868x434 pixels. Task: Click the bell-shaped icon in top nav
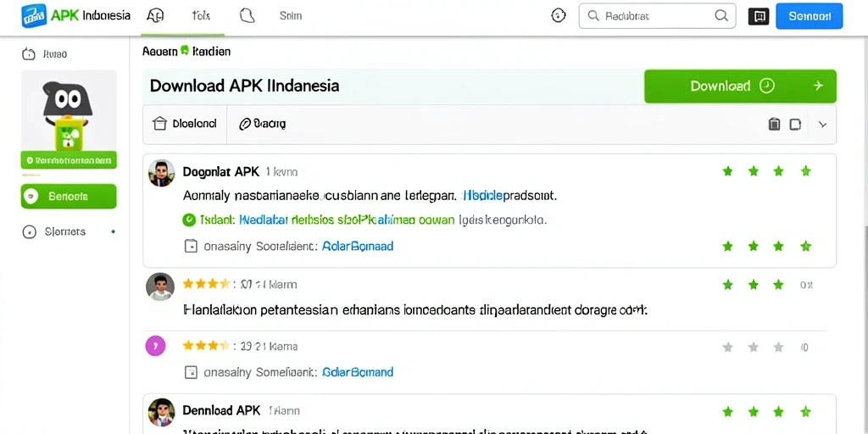[x=248, y=15]
